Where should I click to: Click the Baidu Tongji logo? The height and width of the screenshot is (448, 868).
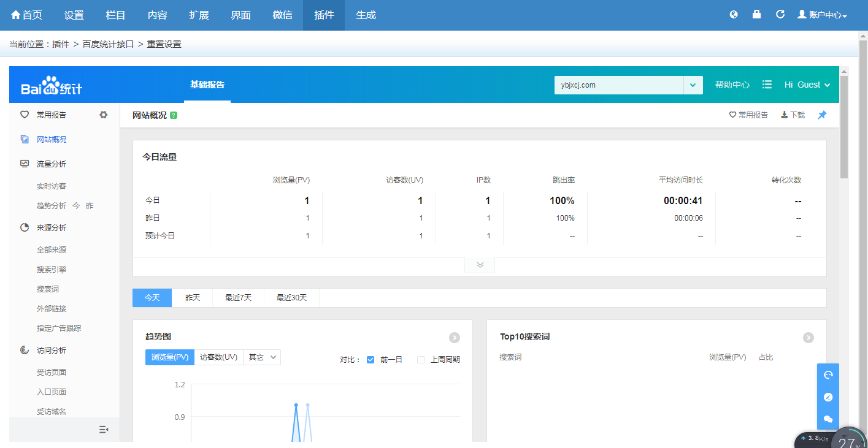[x=52, y=85]
